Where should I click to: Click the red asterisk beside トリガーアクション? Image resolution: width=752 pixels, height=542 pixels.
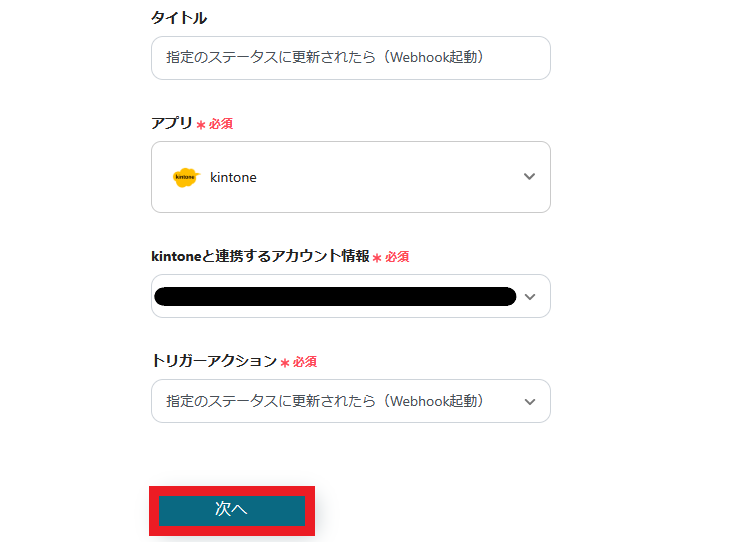pos(285,363)
